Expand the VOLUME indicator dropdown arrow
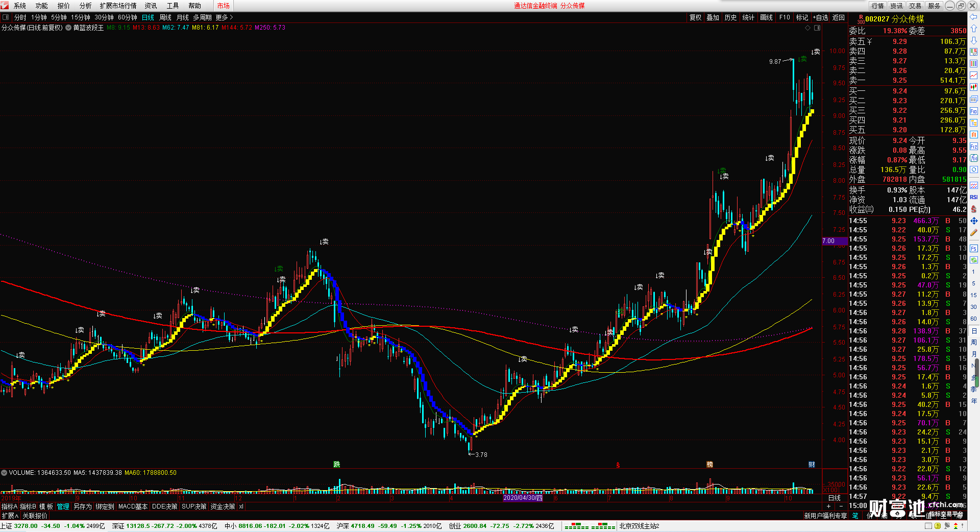 click(x=4, y=473)
